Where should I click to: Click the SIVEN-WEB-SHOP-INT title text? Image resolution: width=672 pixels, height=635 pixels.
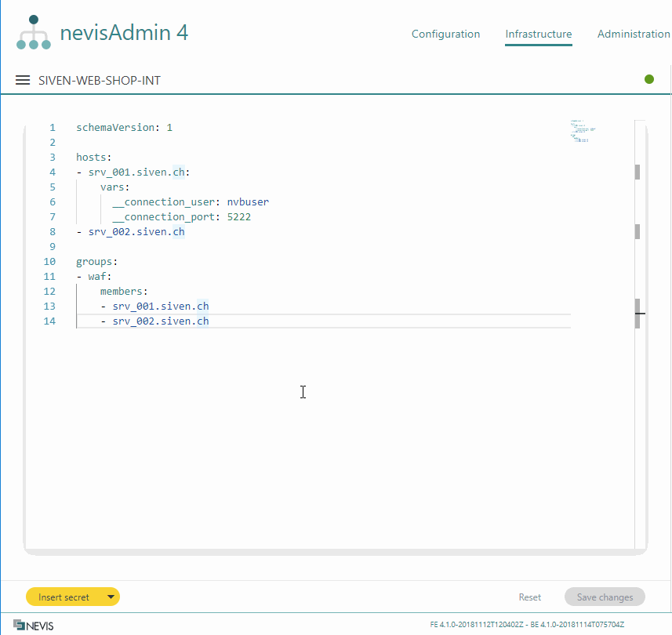(x=100, y=80)
